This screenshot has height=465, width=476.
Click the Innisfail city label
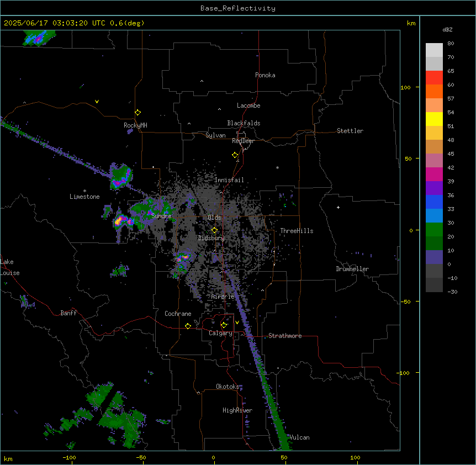point(229,180)
